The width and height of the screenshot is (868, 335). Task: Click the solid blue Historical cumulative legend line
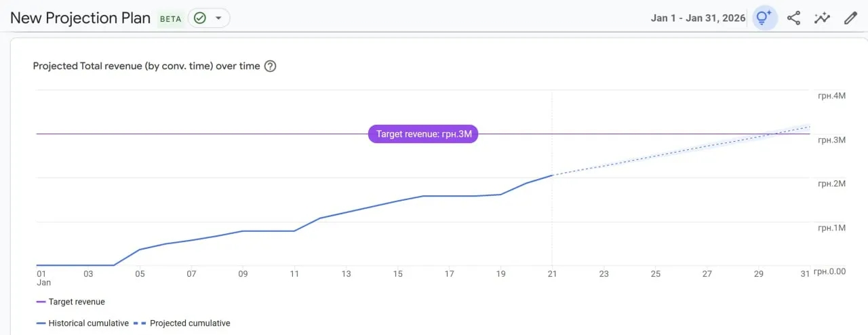pyautogui.click(x=41, y=323)
